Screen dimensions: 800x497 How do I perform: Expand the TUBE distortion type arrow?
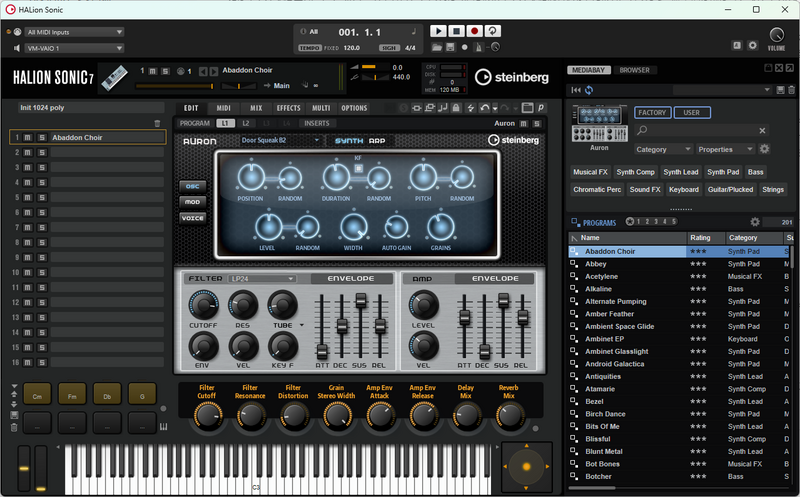click(x=302, y=325)
